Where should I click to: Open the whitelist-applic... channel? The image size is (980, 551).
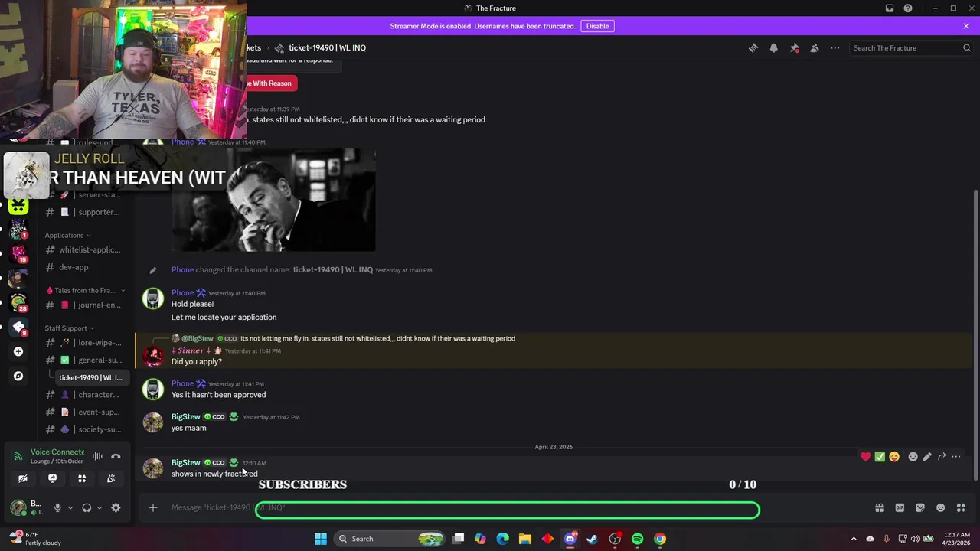click(x=84, y=250)
